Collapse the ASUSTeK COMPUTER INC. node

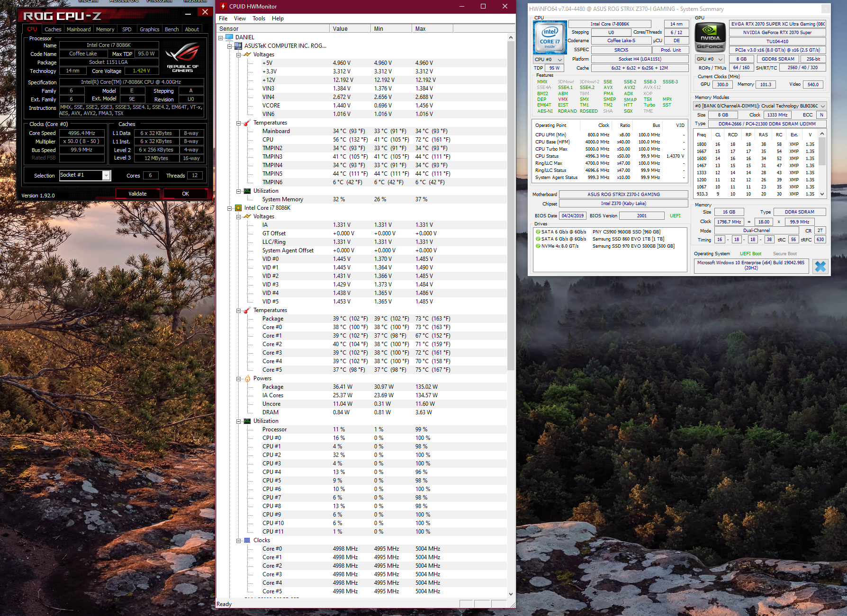pos(230,46)
